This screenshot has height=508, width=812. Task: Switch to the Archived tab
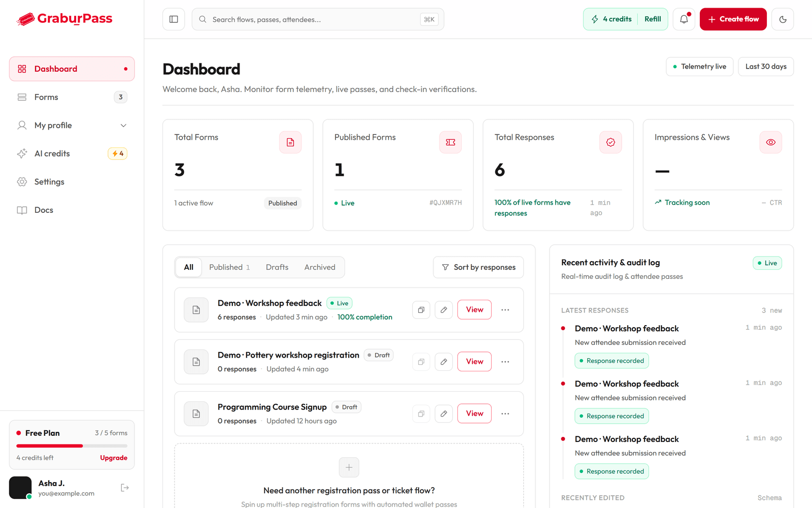(x=320, y=267)
